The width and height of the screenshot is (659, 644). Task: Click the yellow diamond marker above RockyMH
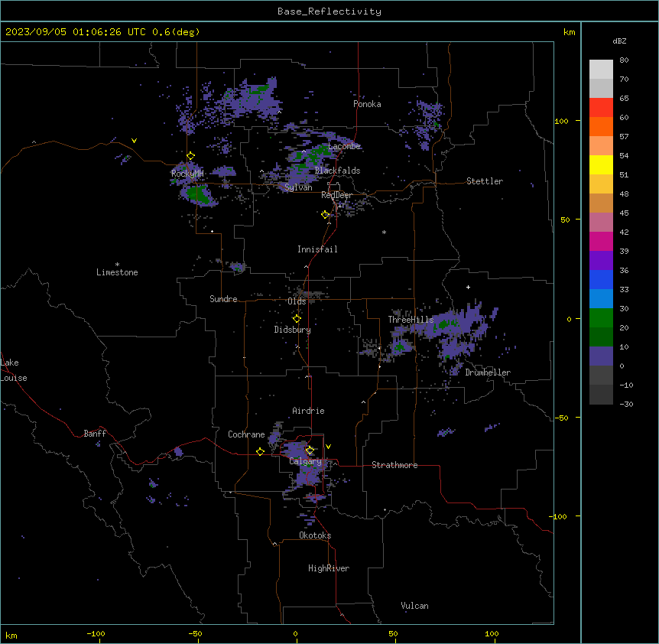point(190,156)
